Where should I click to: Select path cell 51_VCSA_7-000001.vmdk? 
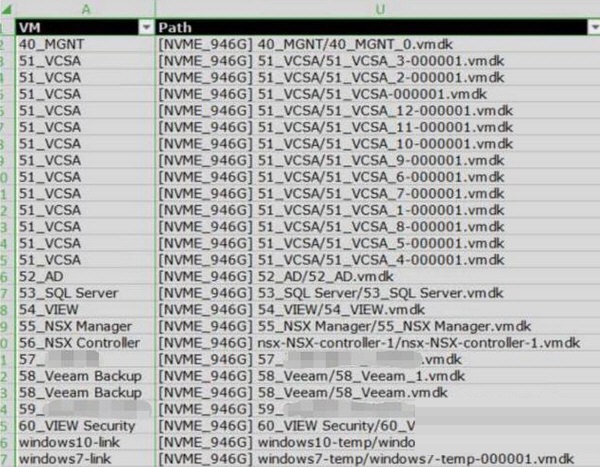tap(378, 194)
